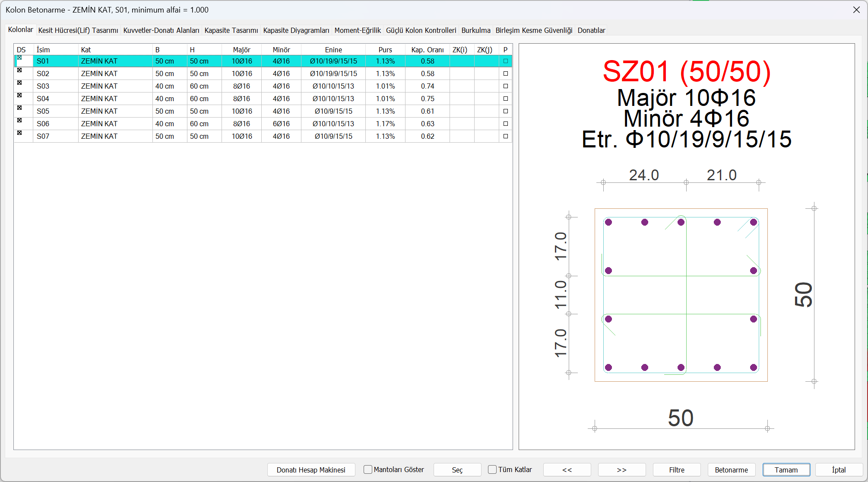The width and height of the screenshot is (868, 482).
Task: Click S06 Purs value 1.17%
Action: [385, 124]
